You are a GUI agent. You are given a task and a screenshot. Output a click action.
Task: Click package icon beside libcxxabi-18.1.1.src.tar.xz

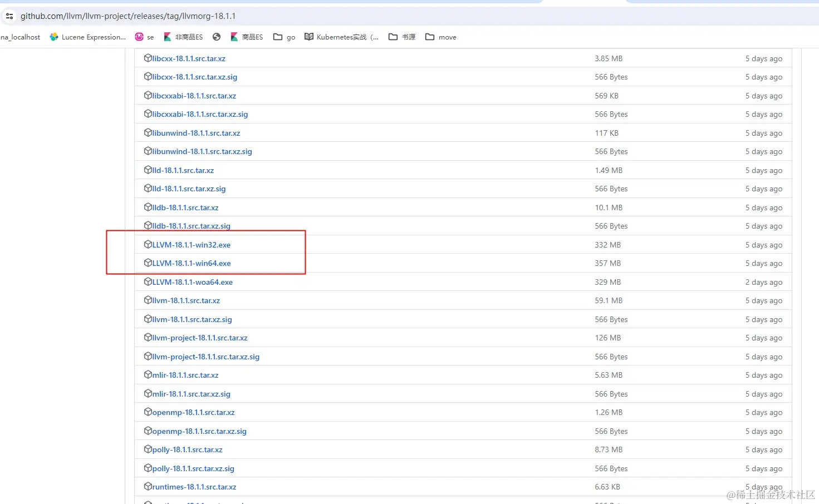point(148,95)
